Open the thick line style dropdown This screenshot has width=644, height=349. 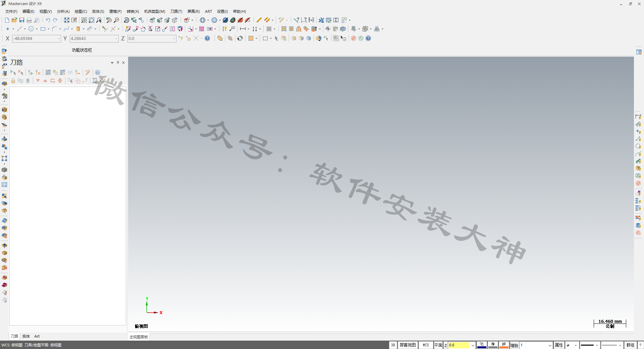click(x=597, y=345)
